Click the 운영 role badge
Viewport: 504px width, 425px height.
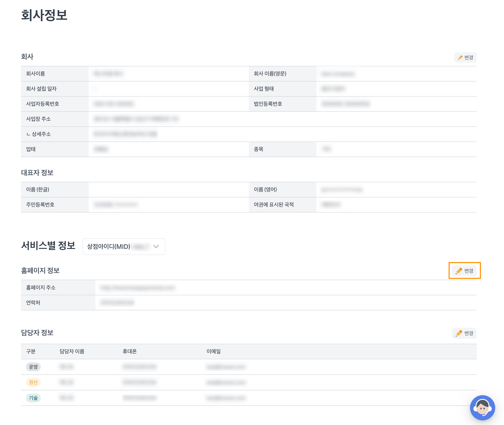(x=33, y=367)
